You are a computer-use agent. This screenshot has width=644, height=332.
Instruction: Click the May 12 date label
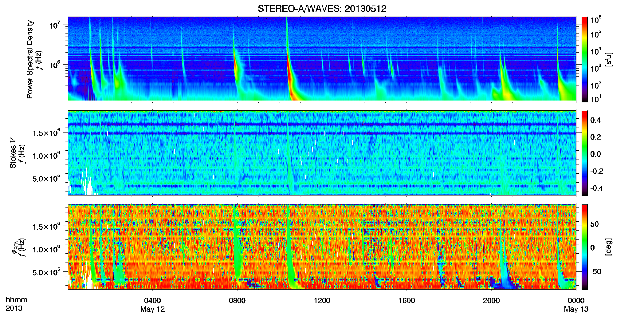click(x=152, y=309)
